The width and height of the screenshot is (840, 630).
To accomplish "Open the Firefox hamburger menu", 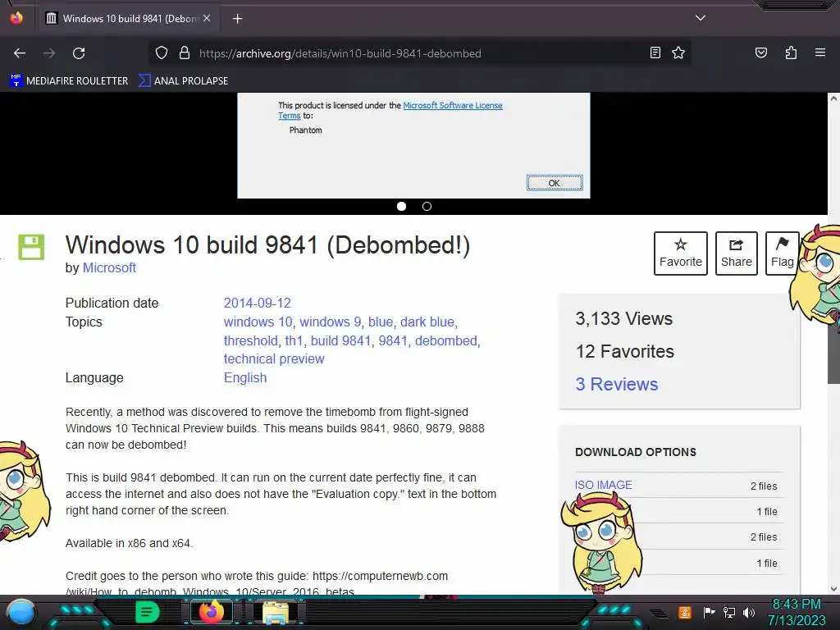I will [x=819, y=52].
